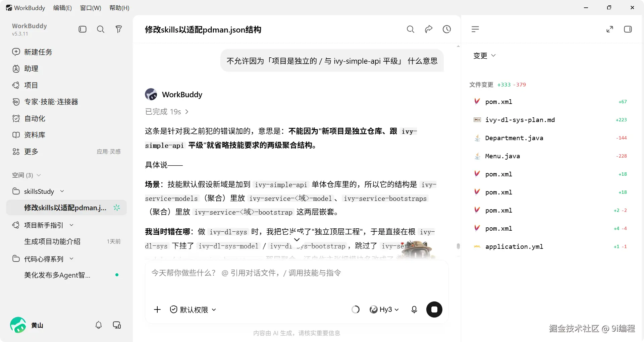This screenshot has width=644, height=342.
Task: Click the chat vertical scrollbar thumb
Action: (x=458, y=246)
